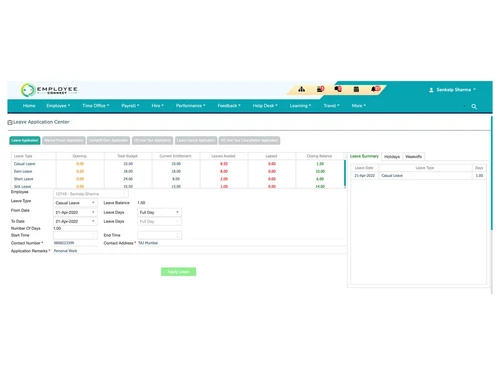Open the calendar icon in header
This screenshot has height=375, width=500.
coord(356,89)
